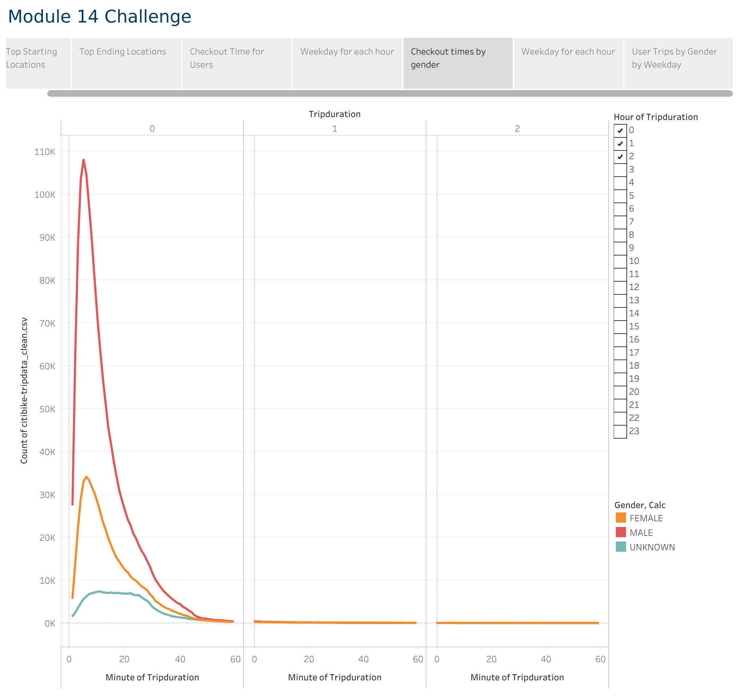Click the Module 14 Challenge title
The image size is (738, 700).
99,16
